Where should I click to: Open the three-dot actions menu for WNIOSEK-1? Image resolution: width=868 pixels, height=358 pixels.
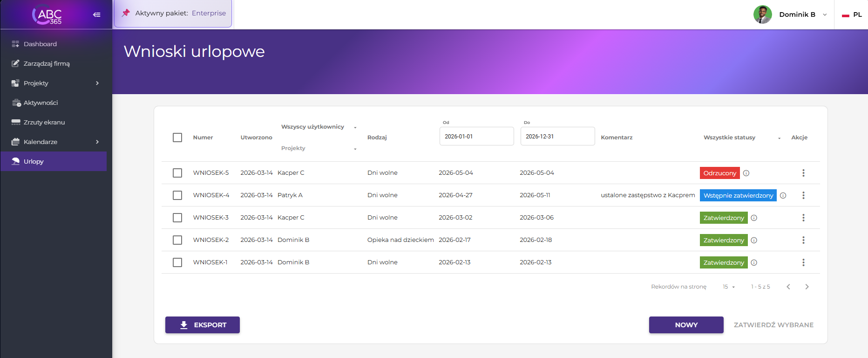pos(803,262)
